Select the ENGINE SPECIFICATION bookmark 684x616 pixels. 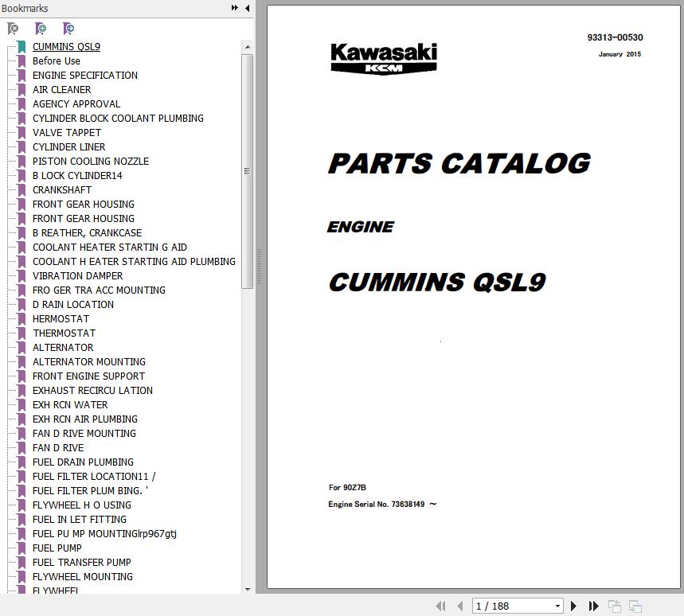[x=85, y=76]
